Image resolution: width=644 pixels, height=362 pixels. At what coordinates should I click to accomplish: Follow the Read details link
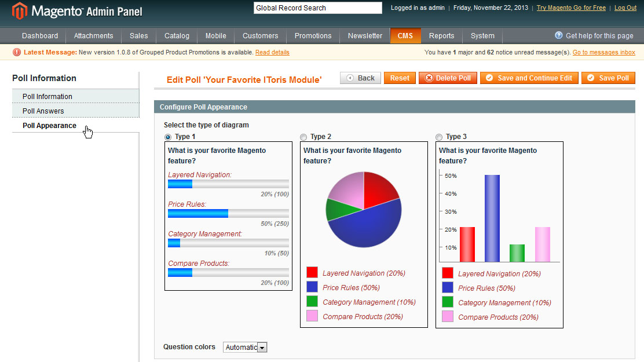point(272,52)
